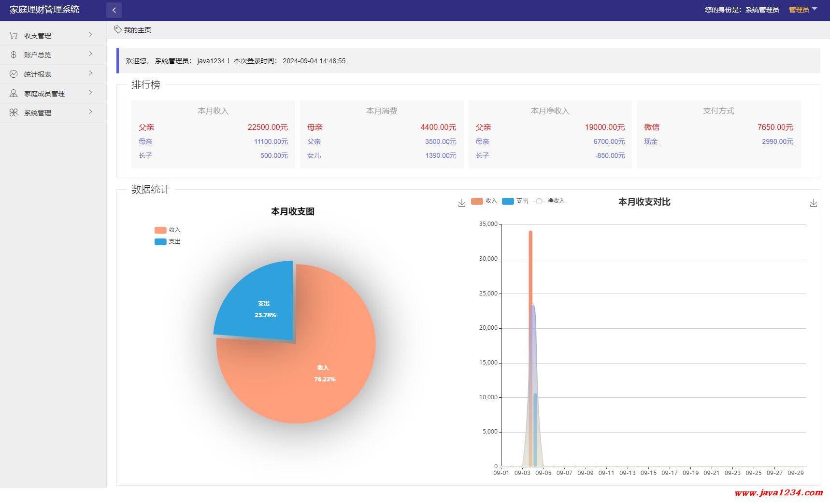830x504 pixels.
Task: Download the 本月收支对比 bar chart image
Action: (813, 203)
